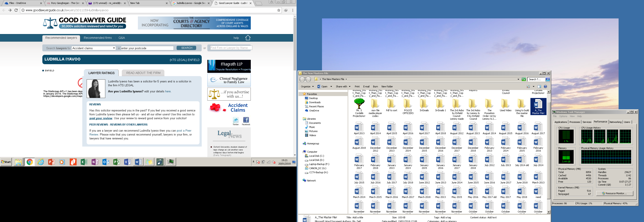Follow the 'post your review' link
The image size is (644, 222).
[101, 118]
